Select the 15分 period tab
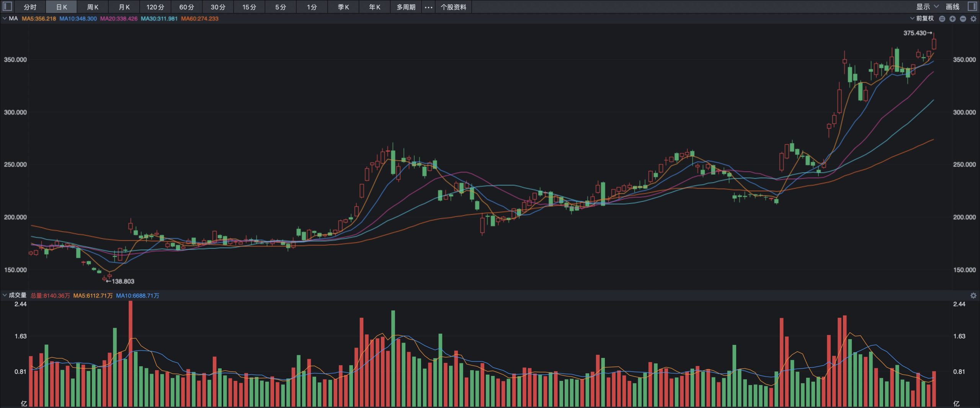The width and height of the screenshot is (980, 408). (249, 7)
